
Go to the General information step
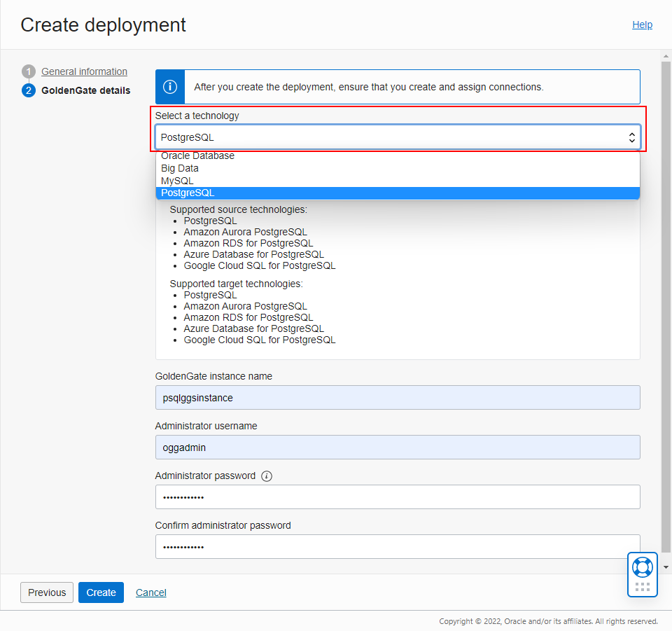point(84,71)
